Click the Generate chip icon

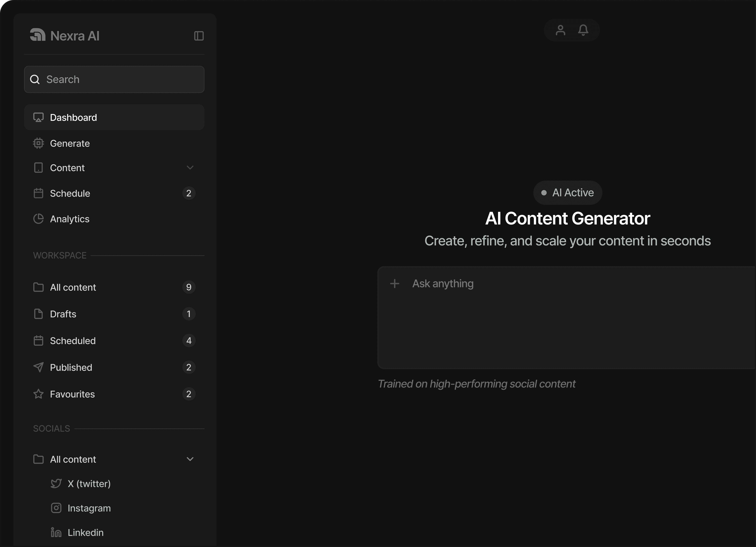point(38,143)
